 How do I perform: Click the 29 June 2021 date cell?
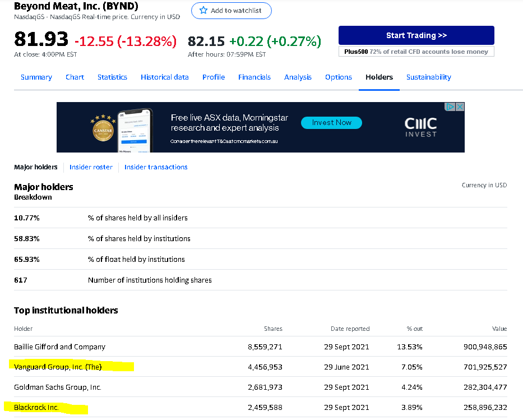coord(346,367)
